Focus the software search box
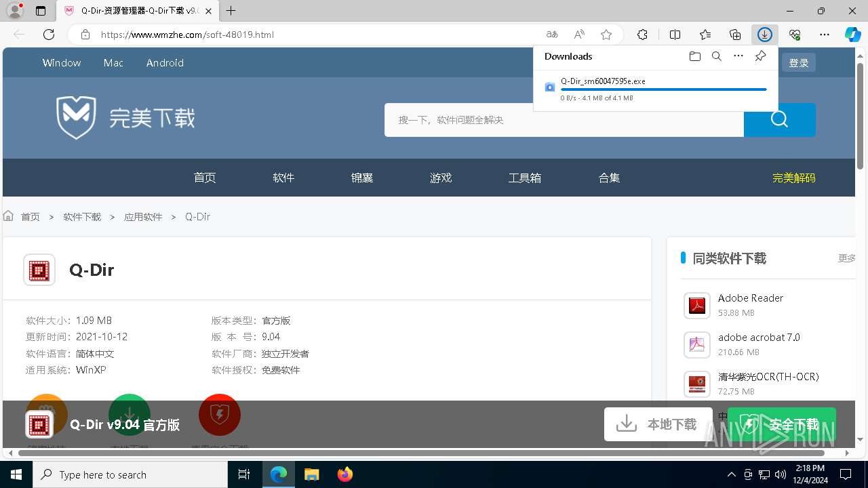The image size is (868, 488). [x=564, y=120]
